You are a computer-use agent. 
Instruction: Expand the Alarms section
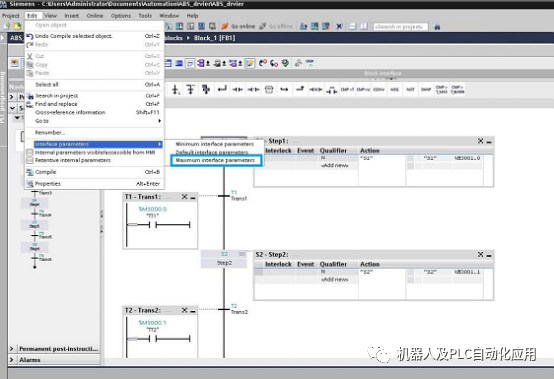point(12,360)
